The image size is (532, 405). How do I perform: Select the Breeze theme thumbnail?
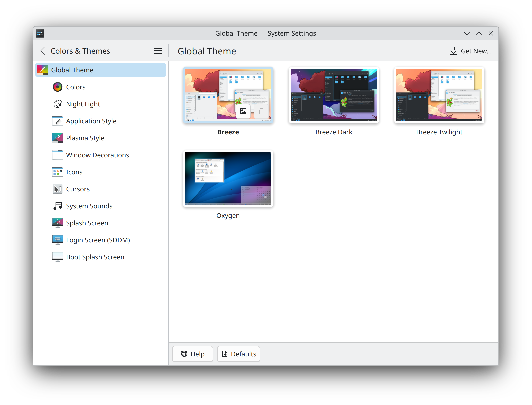pos(228,95)
